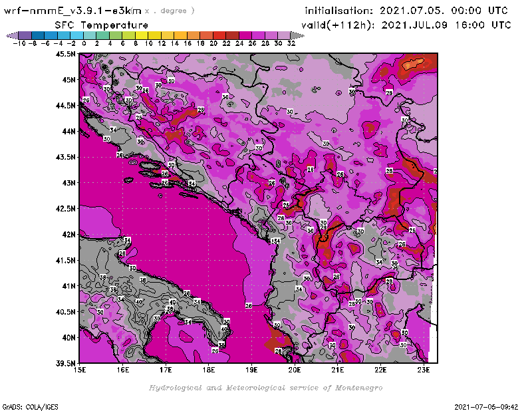532x411 pixels.
Task: Click the below -10 legend arrow swatch
Action: click(x=13, y=35)
